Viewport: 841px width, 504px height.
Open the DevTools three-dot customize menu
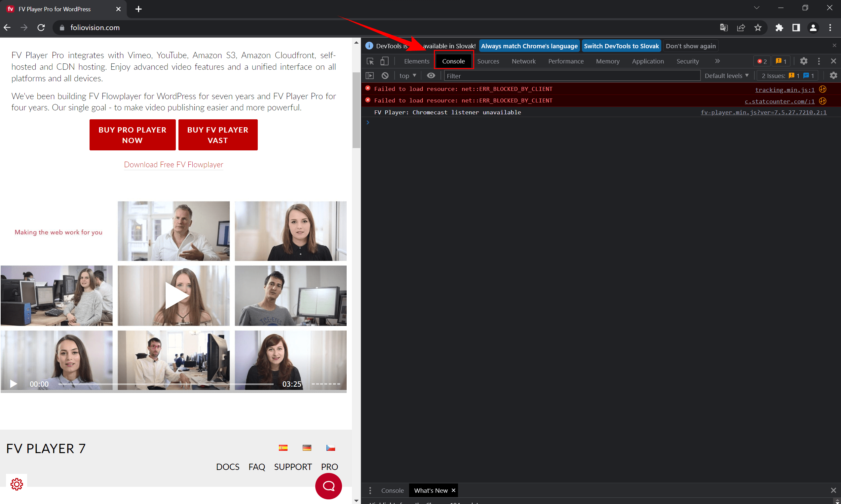tap(819, 61)
